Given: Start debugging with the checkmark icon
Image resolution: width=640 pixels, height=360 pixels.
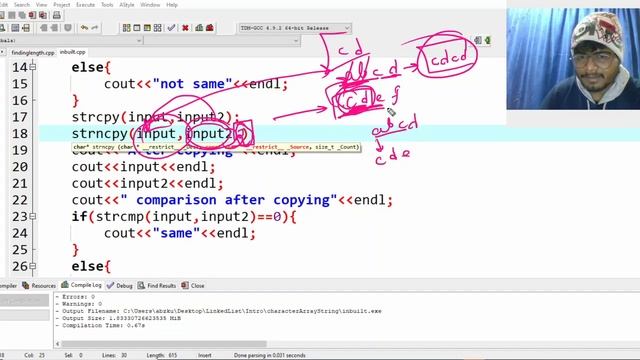Looking at the screenshot, I should [171, 28].
